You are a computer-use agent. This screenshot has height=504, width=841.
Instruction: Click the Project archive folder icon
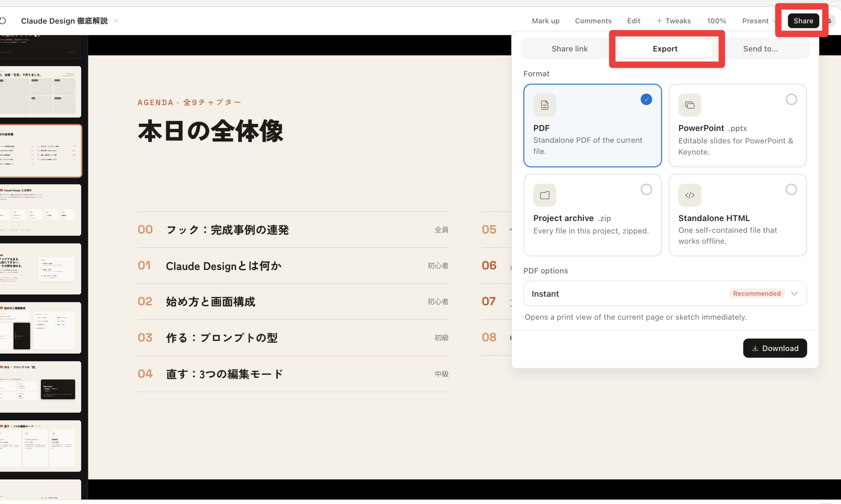[544, 195]
